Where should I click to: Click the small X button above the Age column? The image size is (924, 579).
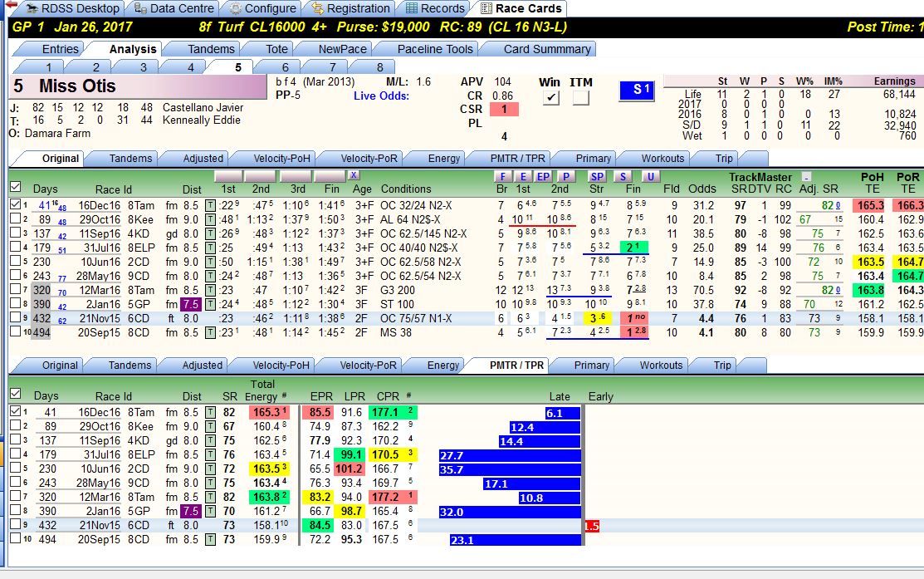(x=353, y=175)
